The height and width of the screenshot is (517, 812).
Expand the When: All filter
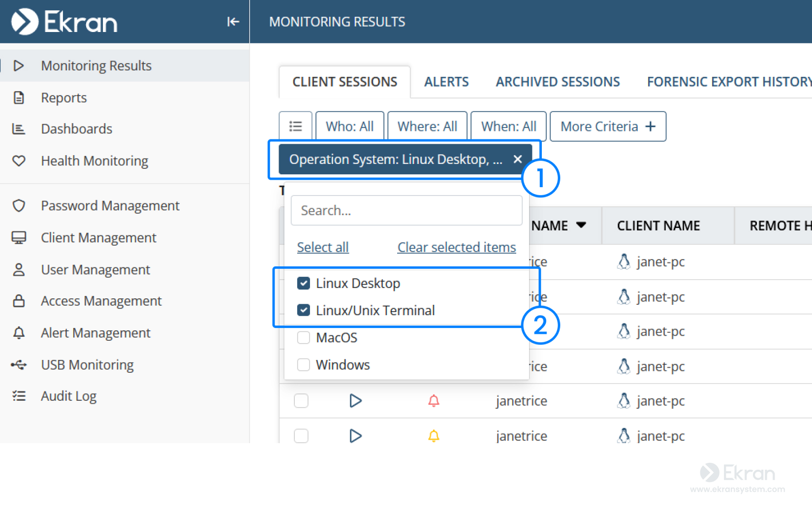(x=508, y=127)
